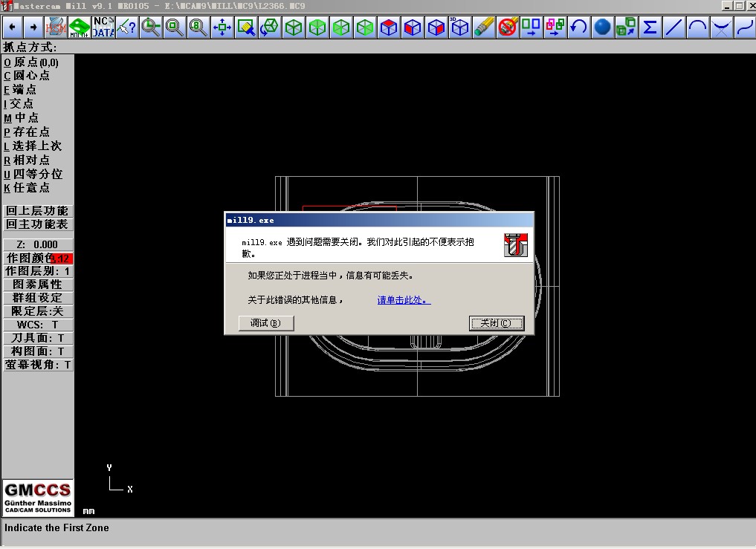Click the fit-to-screen four-arrows icon
The height and width of the screenshot is (549, 756).
(x=222, y=27)
